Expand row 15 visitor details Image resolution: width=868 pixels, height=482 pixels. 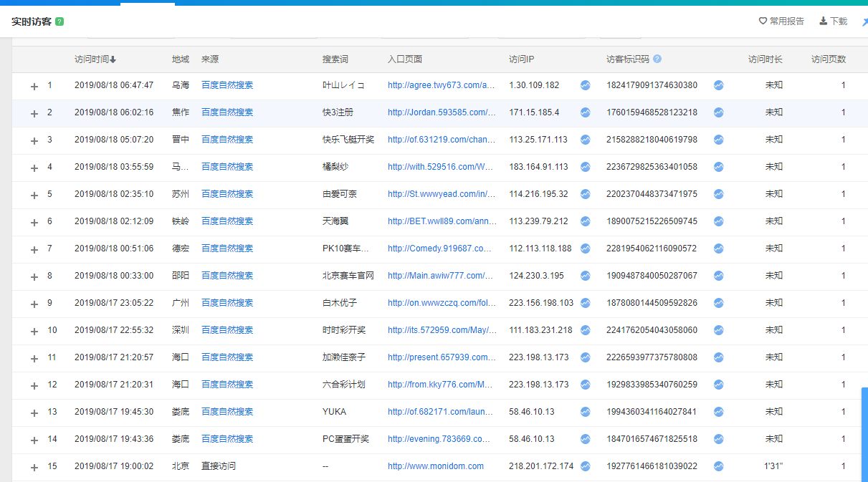click(x=34, y=467)
